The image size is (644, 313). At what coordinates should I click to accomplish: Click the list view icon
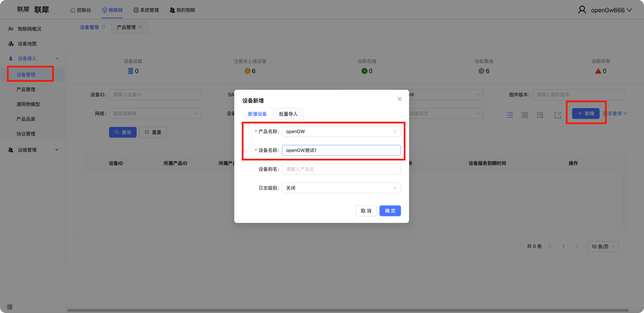tap(510, 115)
